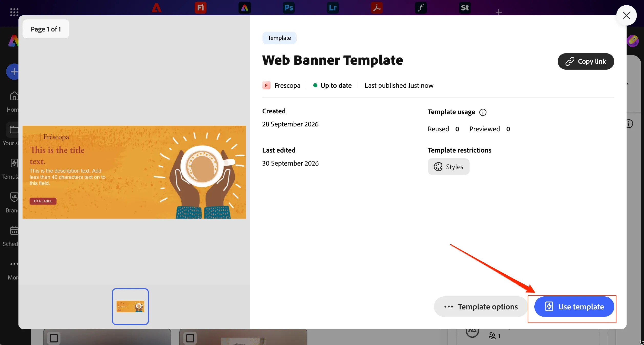Open the Template options menu

pyautogui.click(x=481, y=307)
